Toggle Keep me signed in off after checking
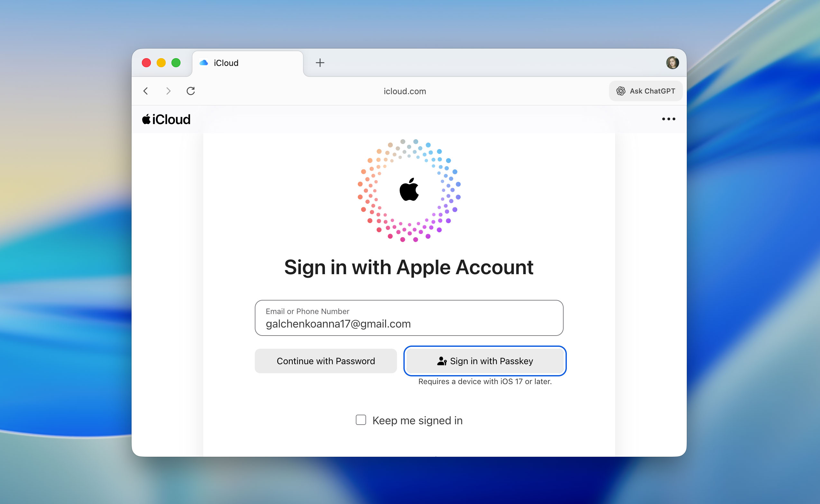Screen dimensions: 820x504 point(361,420)
